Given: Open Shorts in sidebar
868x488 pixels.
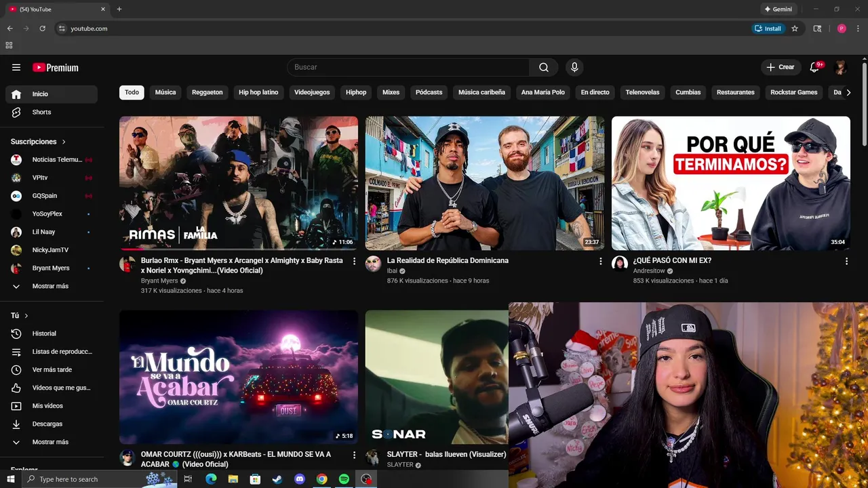Looking at the screenshot, I should (52, 112).
